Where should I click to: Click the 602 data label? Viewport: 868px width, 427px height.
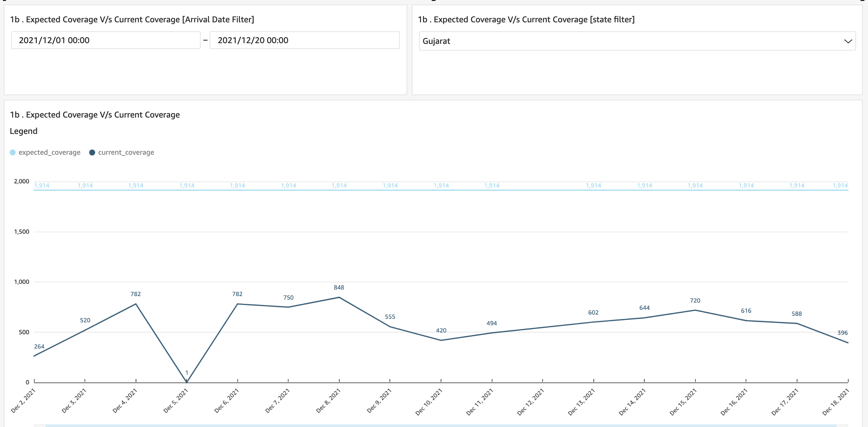click(x=593, y=313)
